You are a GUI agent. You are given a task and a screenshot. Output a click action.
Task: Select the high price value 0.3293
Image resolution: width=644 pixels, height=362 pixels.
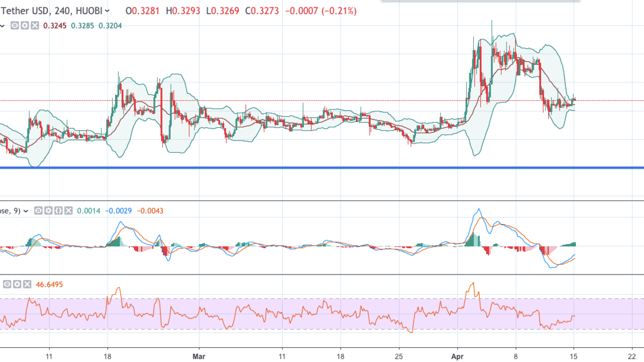pyautogui.click(x=186, y=11)
